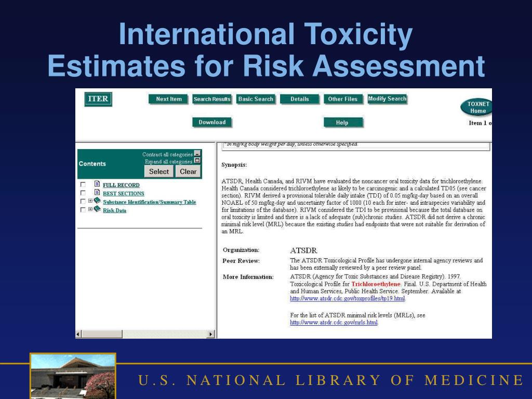Open the Help button
This screenshot has height=399, width=532.
(x=343, y=123)
